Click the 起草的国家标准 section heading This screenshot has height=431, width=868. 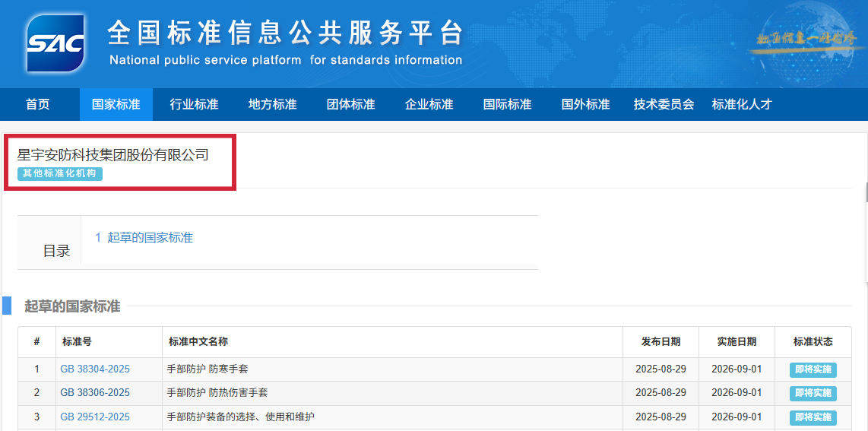pyautogui.click(x=72, y=306)
